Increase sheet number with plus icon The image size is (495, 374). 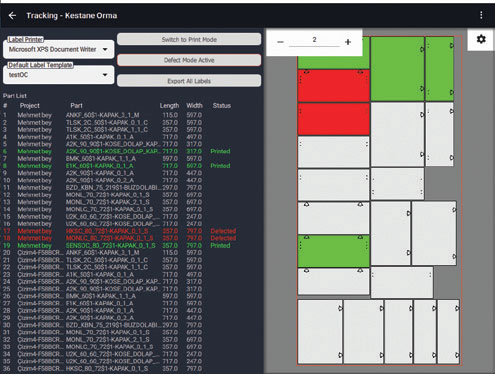[348, 42]
